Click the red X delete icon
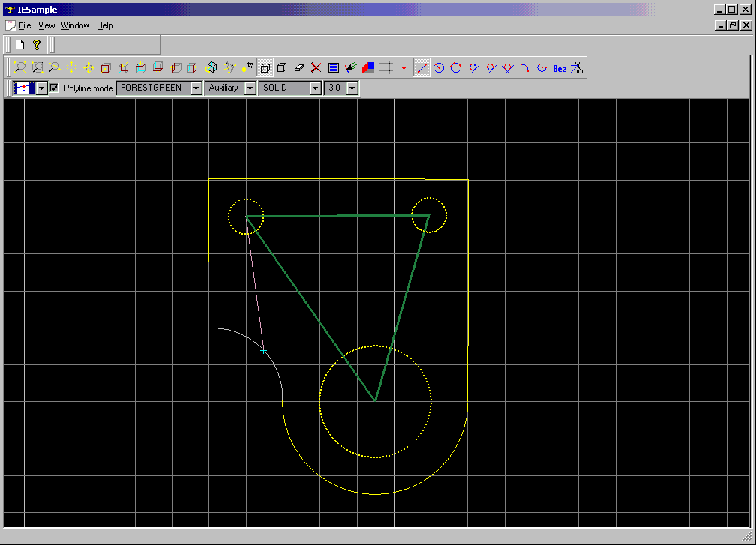 coord(316,68)
